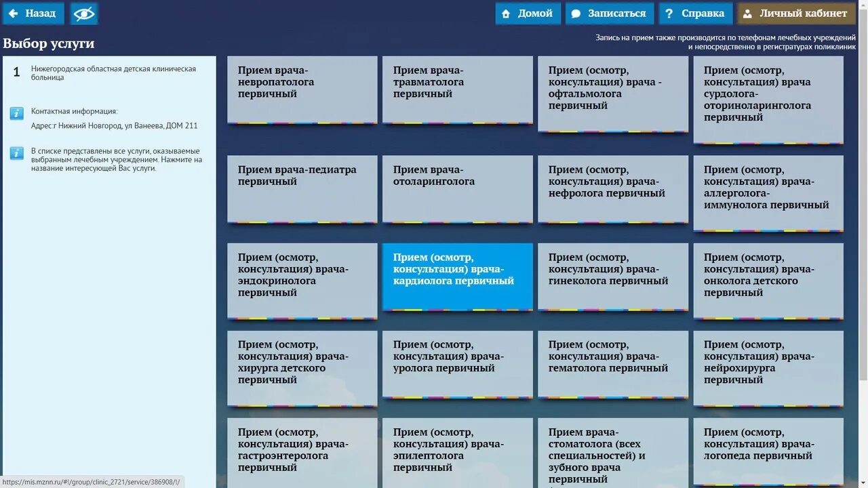Select Прием врача-невропатолога первичный
868x488 pixels.
[302, 90]
